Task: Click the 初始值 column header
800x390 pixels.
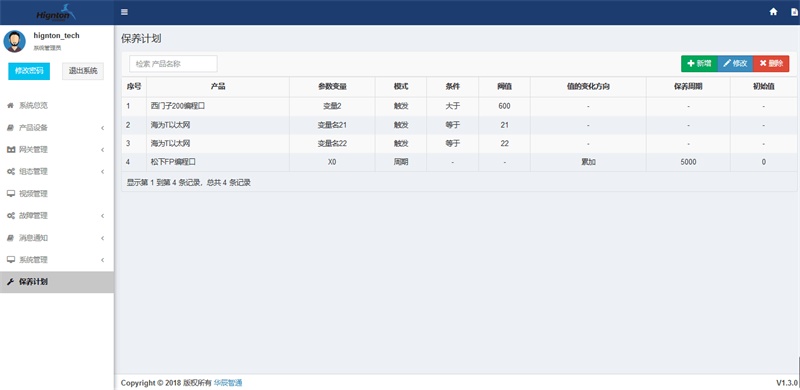Action: pos(764,87)
